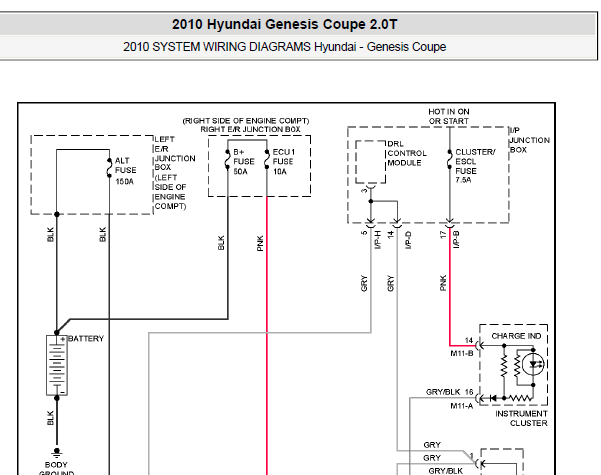Screen dimensions: 601x475
Task: Select the "RIGHT E/R JUNCTION BOX" label
Action: pos(250,129)
